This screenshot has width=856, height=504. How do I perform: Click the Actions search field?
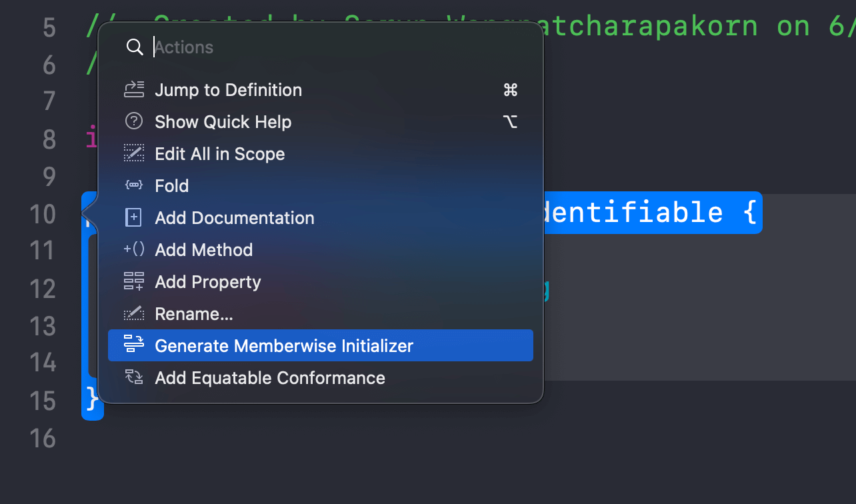pyautogui.click(x=333, y=47)
